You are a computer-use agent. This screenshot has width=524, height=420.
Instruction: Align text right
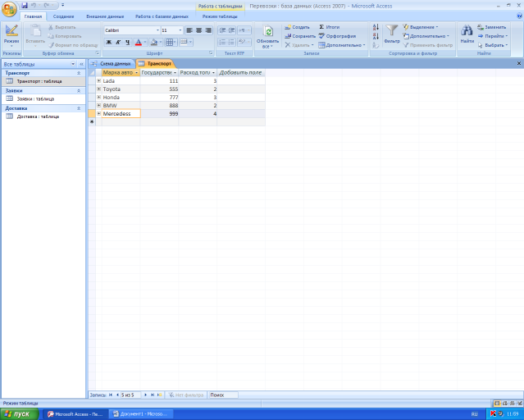(x=208, y=30)
